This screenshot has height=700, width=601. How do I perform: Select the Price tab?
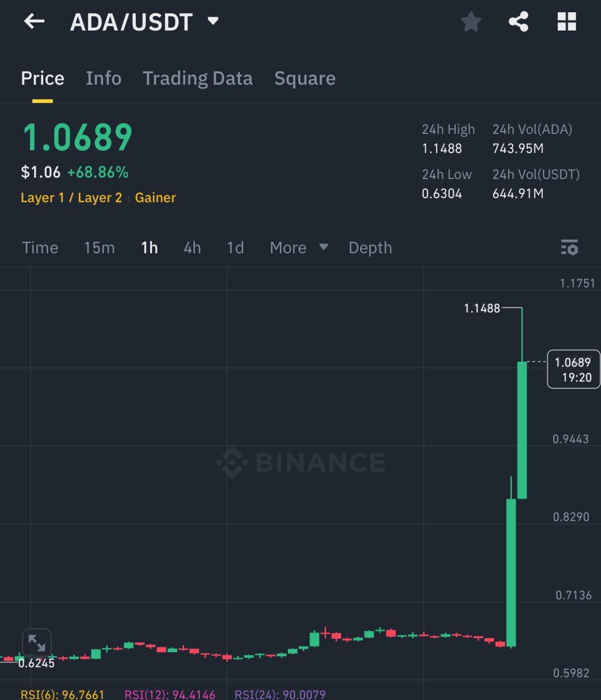(42, 78)
